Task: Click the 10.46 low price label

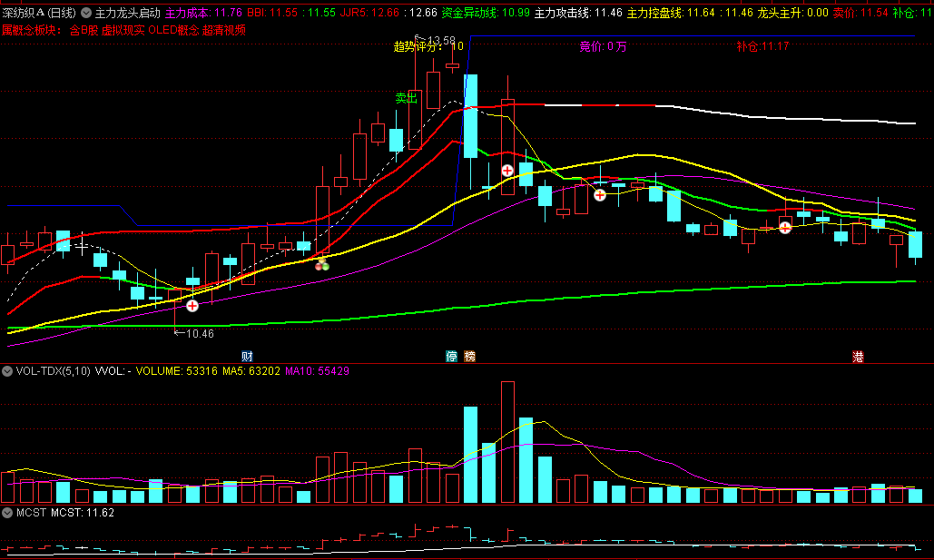Action: (200, 334)
